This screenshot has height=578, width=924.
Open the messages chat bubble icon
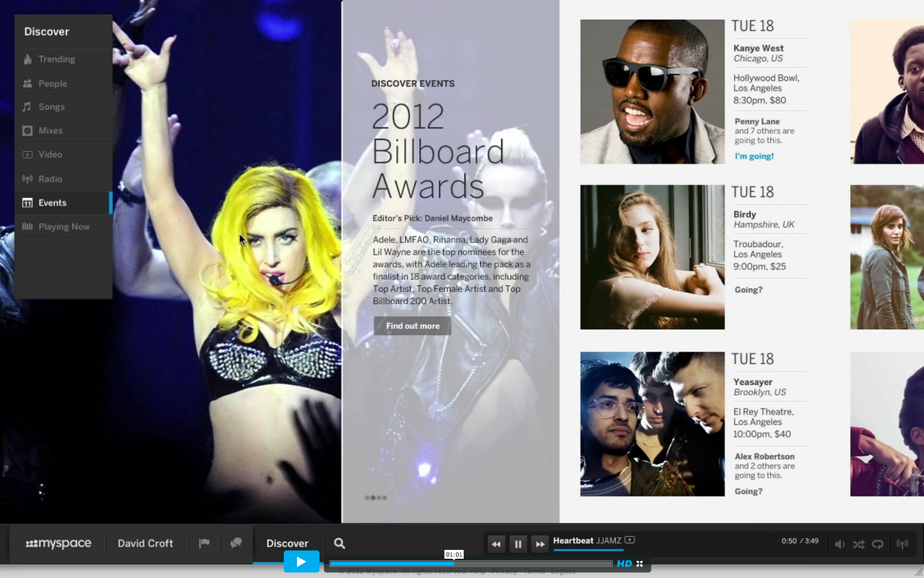tap(236, 543)
